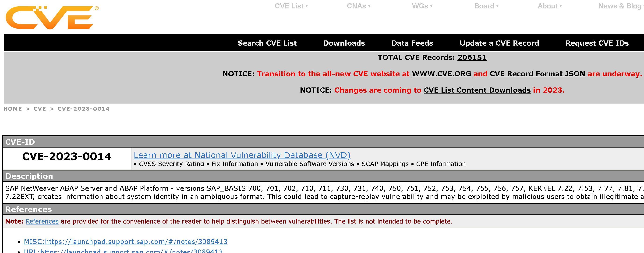The width and height of the screenshot is (644, 253).
Task: Expand the CNAs dropdown menu
Action: pyautogui.click(x=358, y=6)
